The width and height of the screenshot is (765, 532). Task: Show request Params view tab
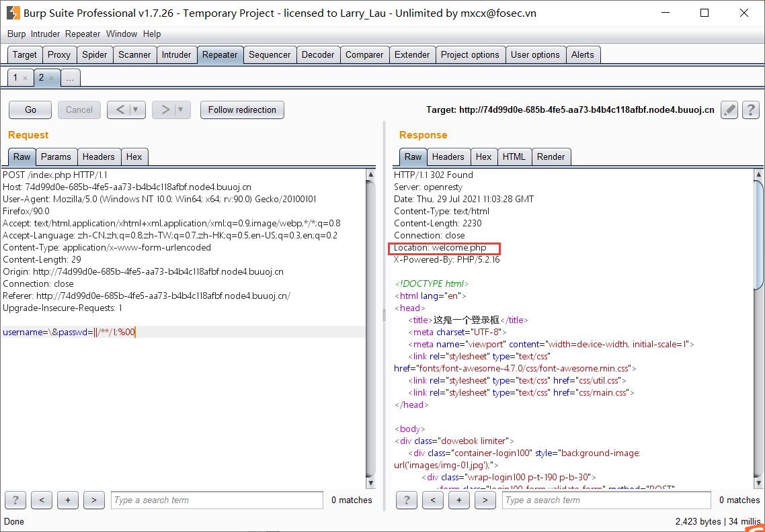click(x=56, y=157)
